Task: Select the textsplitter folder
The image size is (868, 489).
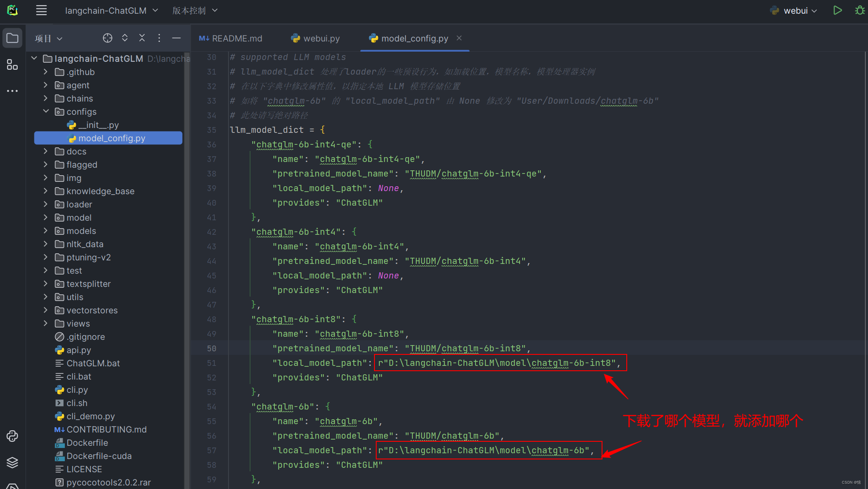Action: click(83, 284)
